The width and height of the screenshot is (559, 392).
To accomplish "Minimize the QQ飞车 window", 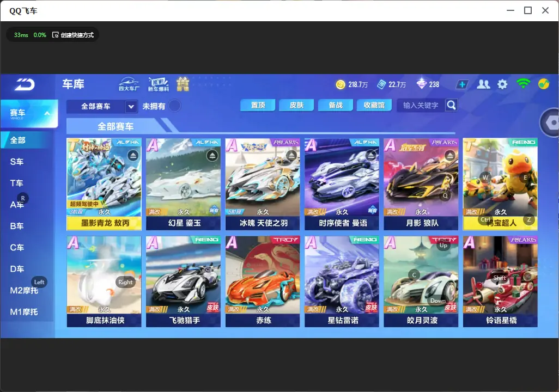I will pyautogui.click(x=511, y=10).
